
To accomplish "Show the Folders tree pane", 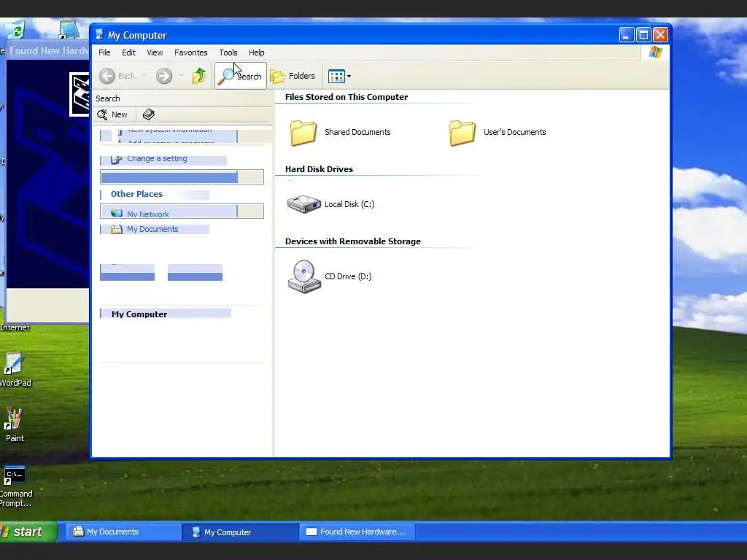I will click(293, 76).
